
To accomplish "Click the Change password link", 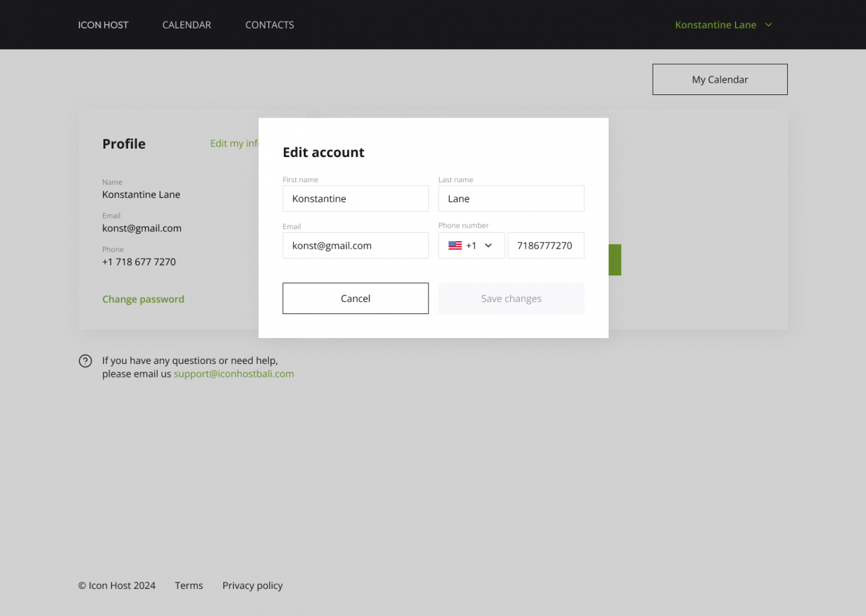I will (x=143, y=299).
